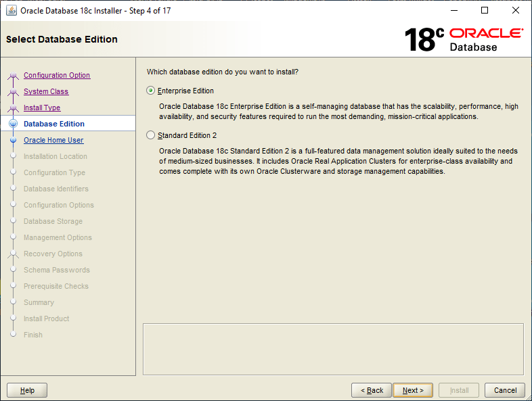The height and width of the screenshot is (401, 532).
Task: Go to the System Class step
Action: click(x=46, y=91)
